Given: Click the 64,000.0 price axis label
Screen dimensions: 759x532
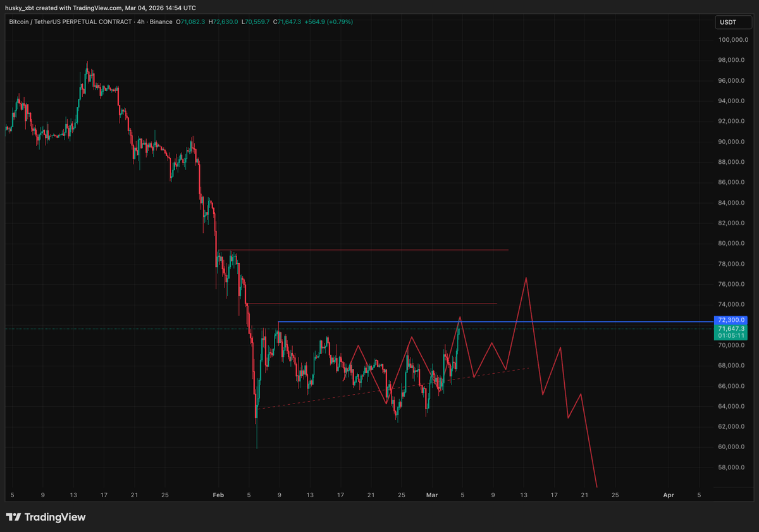Looking at the screenshot, I should [x=732, y=406].
